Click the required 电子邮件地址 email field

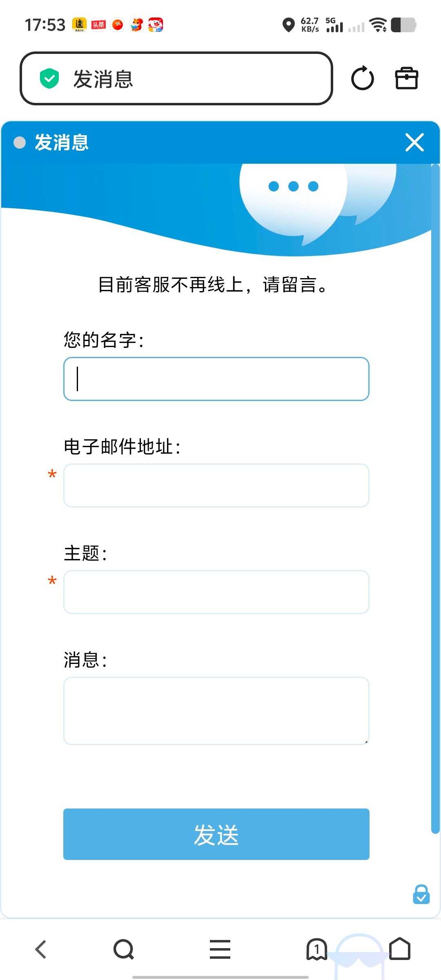tap(216, 486)
